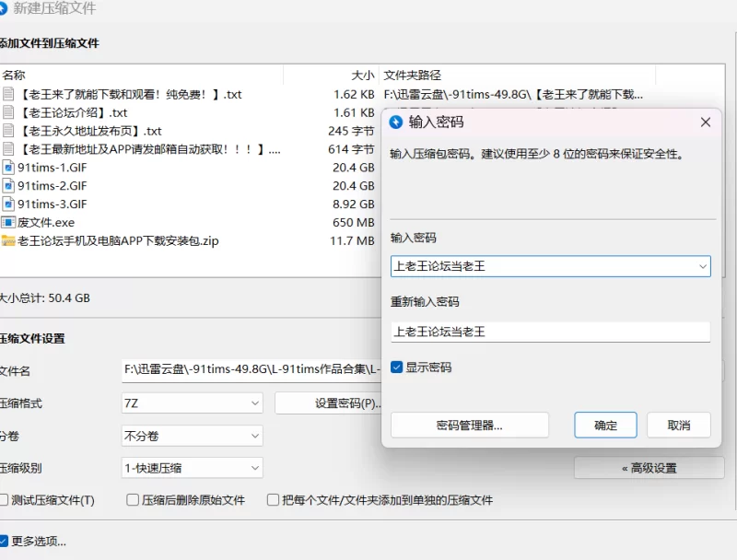Collapse « 高级设置 section

point(649,468)
